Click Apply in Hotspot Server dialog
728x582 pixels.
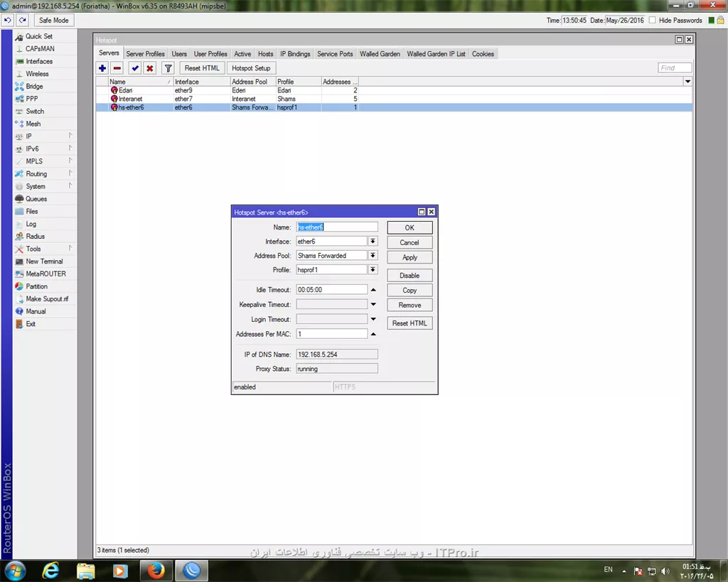coord(409,257)
